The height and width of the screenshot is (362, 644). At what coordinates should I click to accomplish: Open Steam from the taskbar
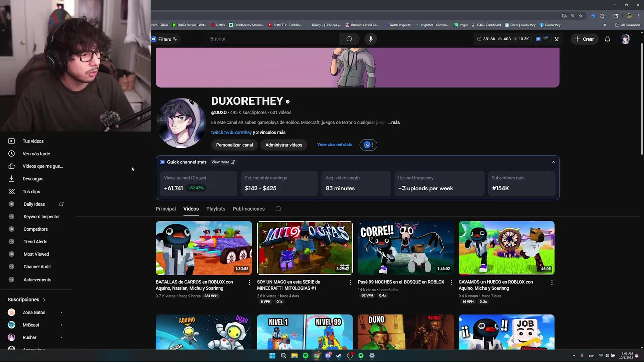(x=339, y=356)
